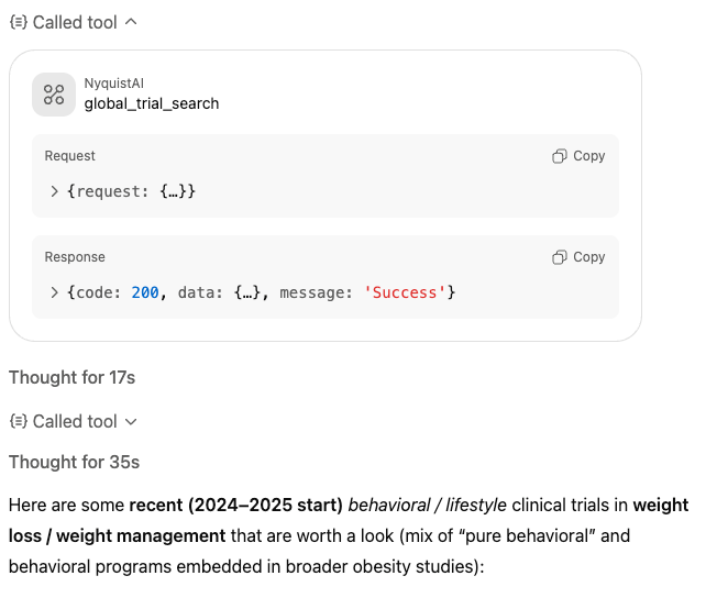Viewport: 706px width, 598px height.
Task: Select the global_trial_search tool name
Action: coord(151,103)
